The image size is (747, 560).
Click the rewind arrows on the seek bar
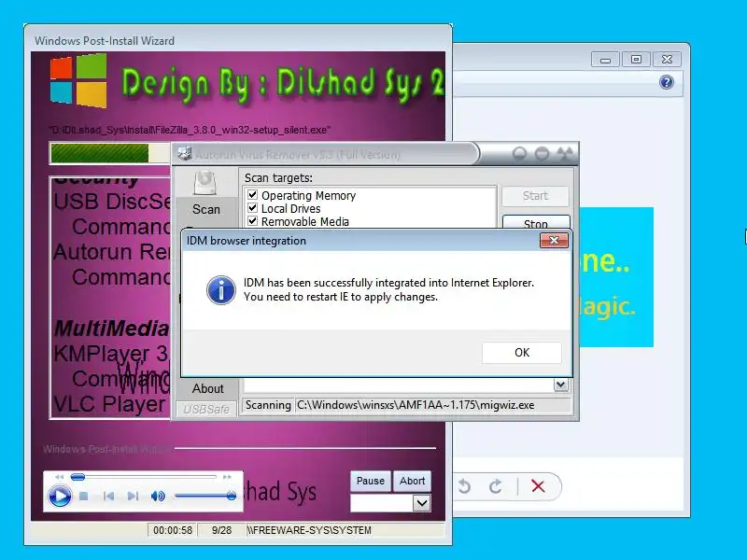tap(59, 477)
